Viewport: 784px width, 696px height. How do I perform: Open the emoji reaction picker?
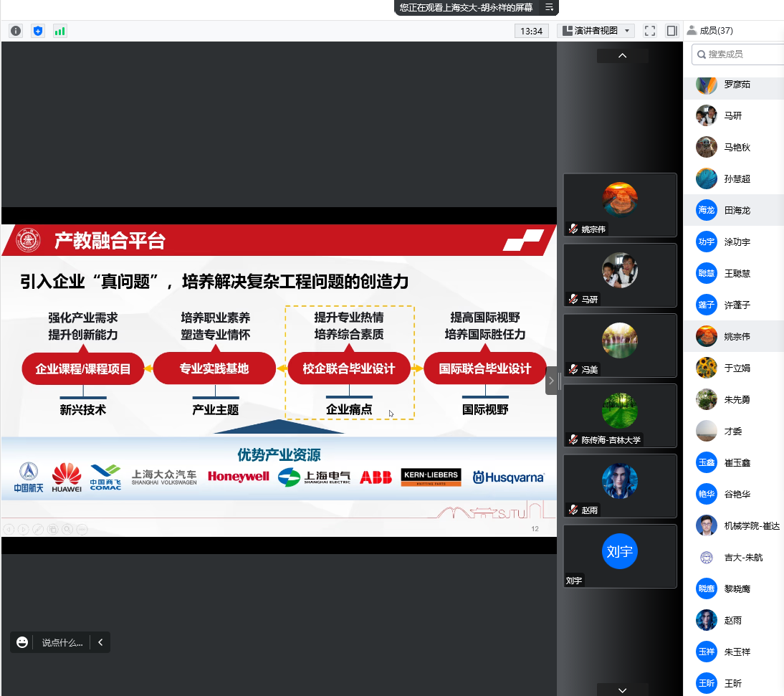22,642
